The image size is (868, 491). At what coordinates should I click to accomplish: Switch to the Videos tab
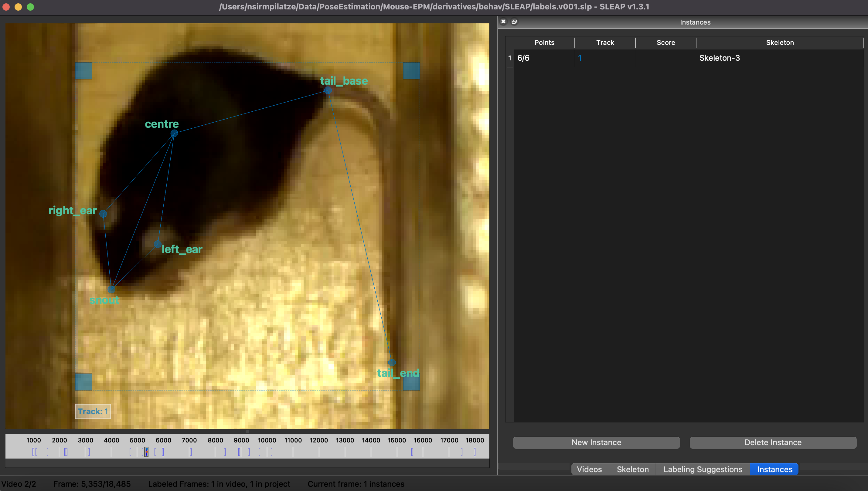(589, 469)
